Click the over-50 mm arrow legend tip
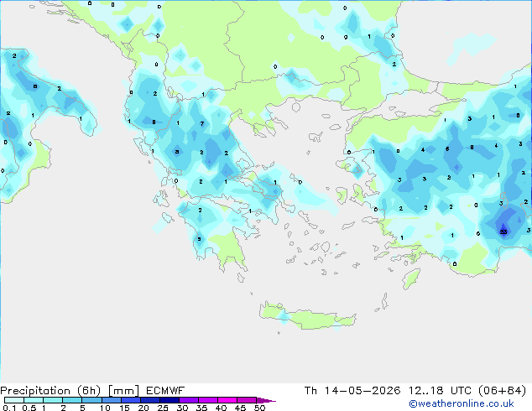 (x=266, y=400)
